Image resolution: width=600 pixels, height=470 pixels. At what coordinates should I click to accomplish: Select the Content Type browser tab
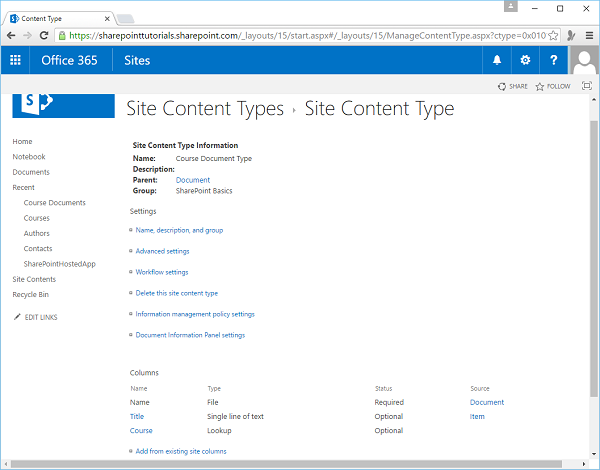55,17
